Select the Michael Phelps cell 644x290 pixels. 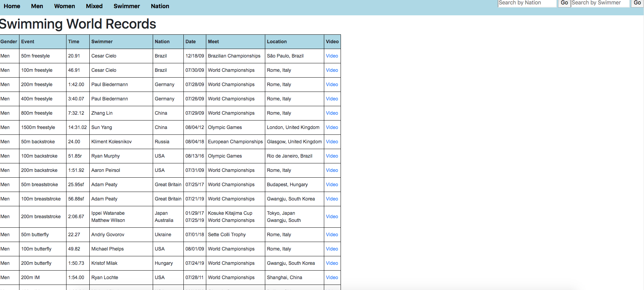click(x=121, y=249)
